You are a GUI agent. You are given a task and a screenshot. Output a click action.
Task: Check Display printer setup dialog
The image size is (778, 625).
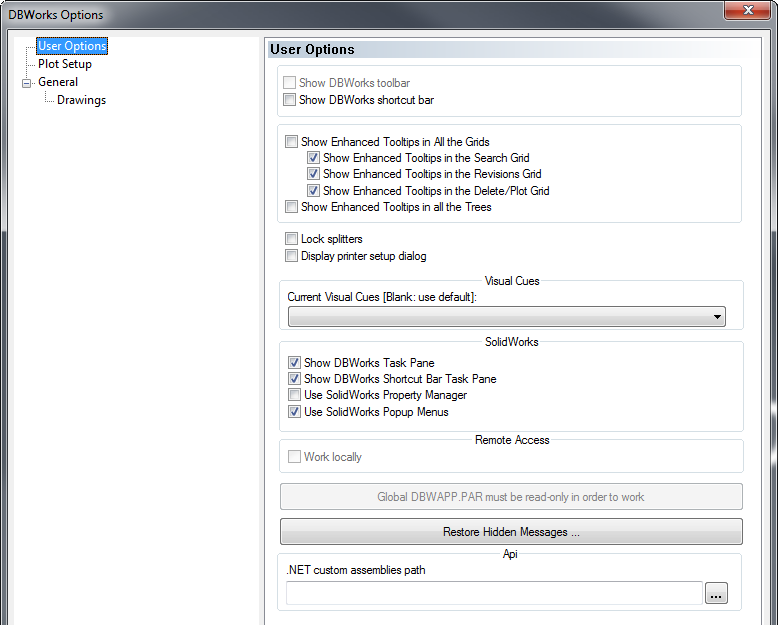click(291, 255)
